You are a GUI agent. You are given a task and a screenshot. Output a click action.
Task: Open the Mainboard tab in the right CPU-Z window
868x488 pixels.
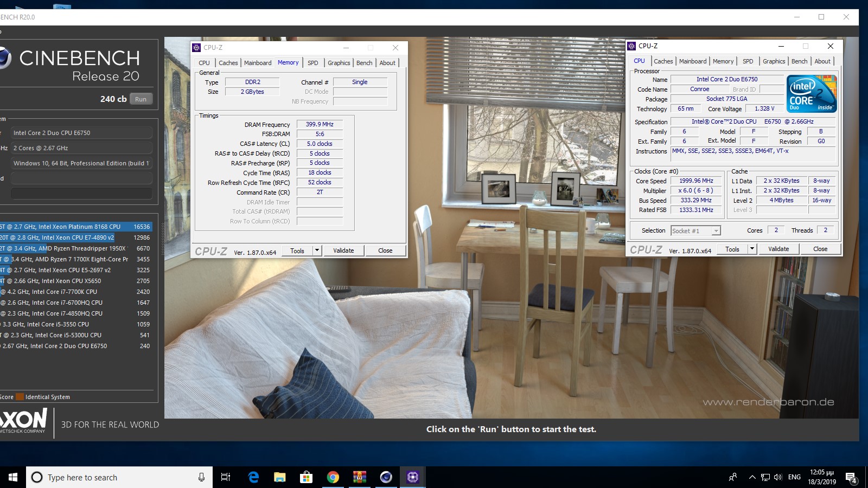click(693, 61)
